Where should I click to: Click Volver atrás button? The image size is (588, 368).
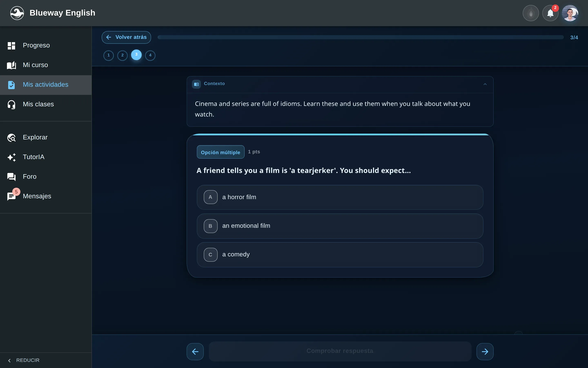(x=126, y=37)
